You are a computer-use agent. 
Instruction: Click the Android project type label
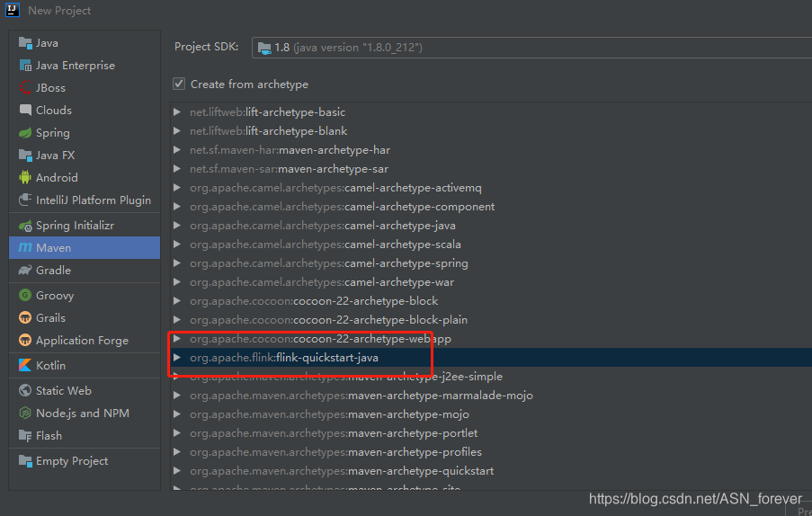click(x=57, y=177)
